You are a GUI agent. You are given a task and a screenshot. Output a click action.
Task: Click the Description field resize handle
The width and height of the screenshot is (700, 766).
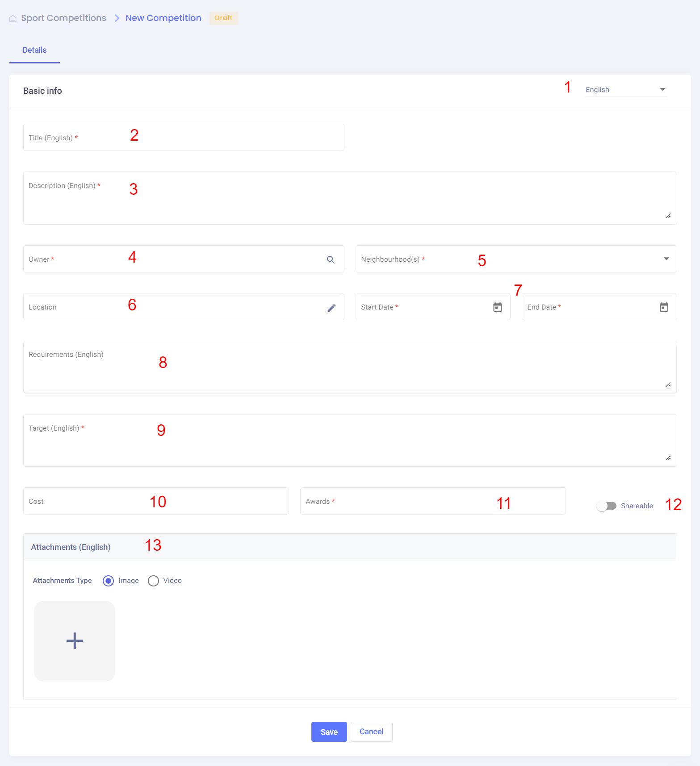[x=668, y=216]
